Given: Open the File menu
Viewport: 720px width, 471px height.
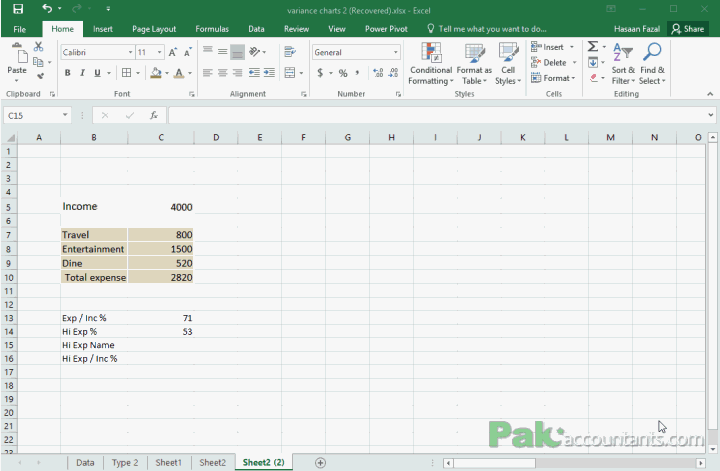Looking at the screenshot, I should [x=20, y=29].
